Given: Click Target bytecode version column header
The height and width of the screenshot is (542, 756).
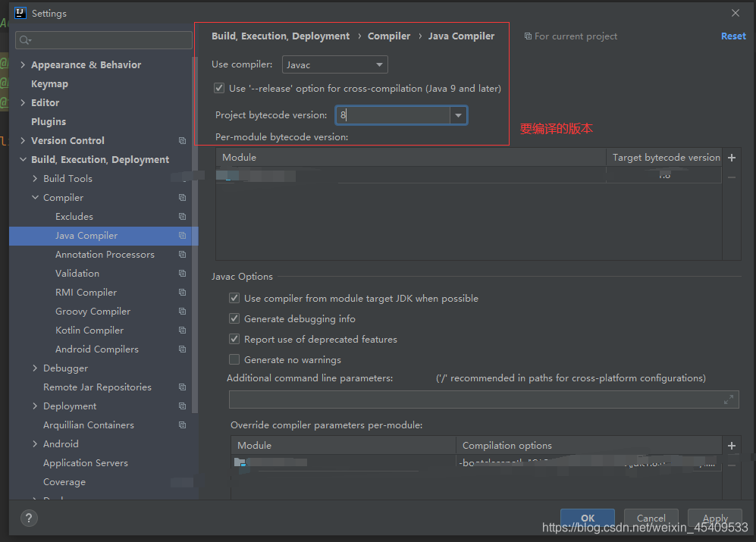Looking at the screenshot, I should pos(666,158).
